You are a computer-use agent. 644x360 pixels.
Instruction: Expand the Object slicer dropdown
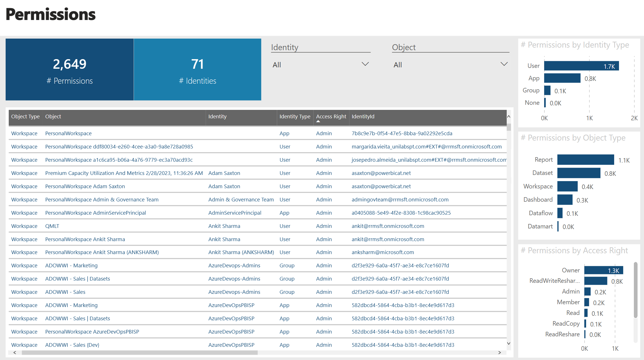[x=504, y=64]
